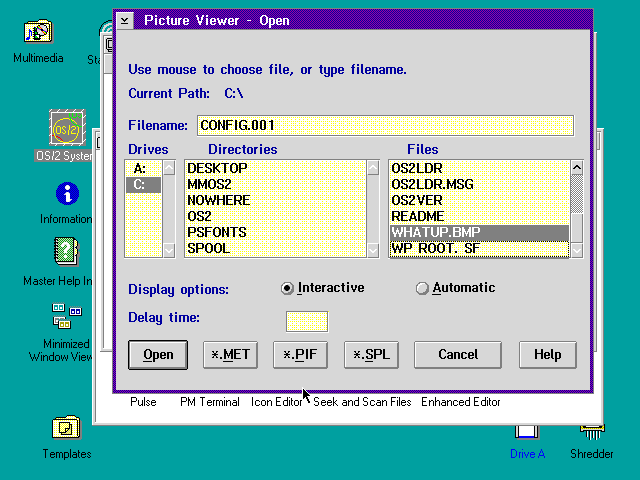Select the WHATUP.BMP file
Screen dimensions: 640x480
pos(479,233)
